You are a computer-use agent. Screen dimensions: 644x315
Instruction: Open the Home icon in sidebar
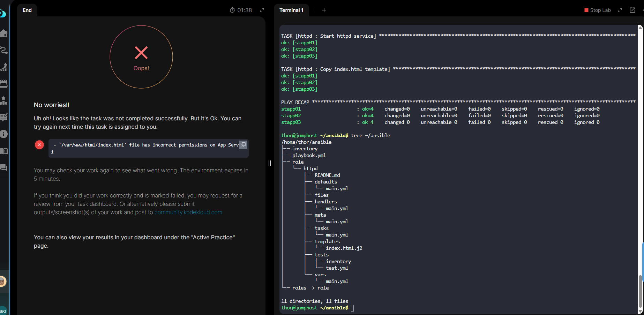click(3, 33)
